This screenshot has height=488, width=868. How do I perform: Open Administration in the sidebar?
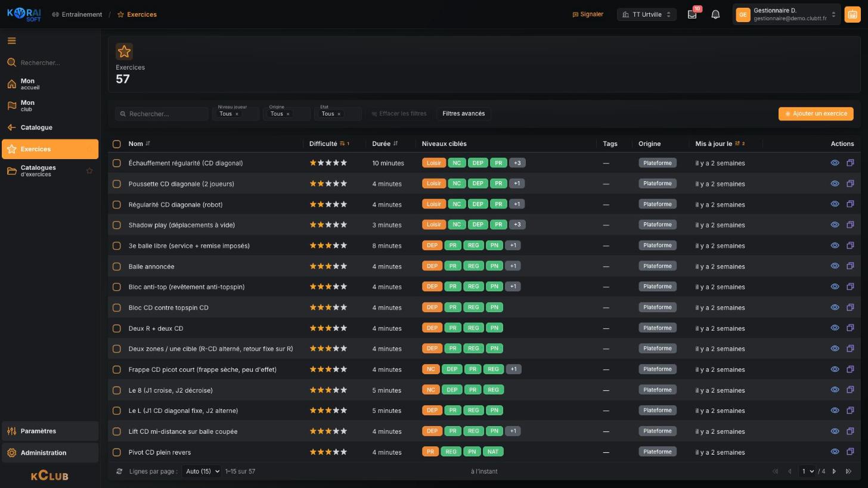[x=50, y=453]
